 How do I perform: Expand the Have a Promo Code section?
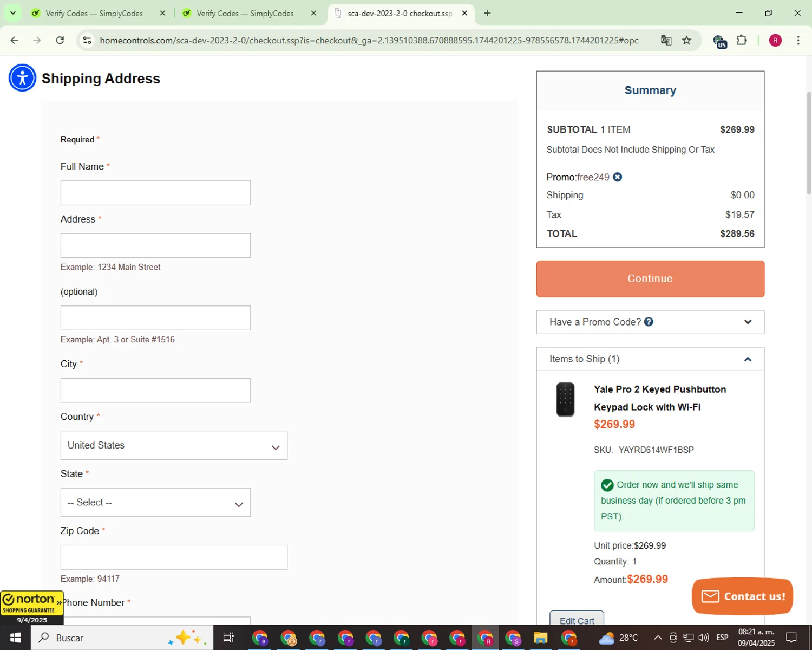pyautogui.click(x=650, y=322)
